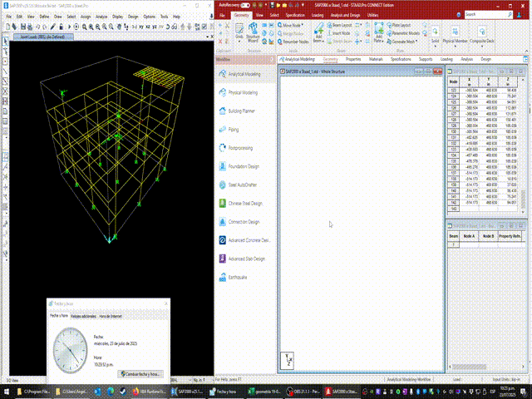Click the Run Analysis arrow in SAP2000
The width and height of the screenshot is (532, 399).
(x=69, y=27)
